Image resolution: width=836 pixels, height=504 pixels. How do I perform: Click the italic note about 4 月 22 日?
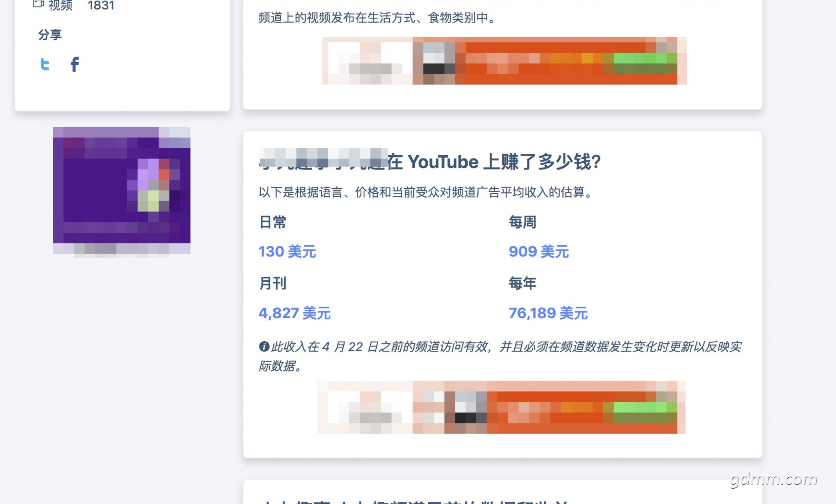pos(500,356)
